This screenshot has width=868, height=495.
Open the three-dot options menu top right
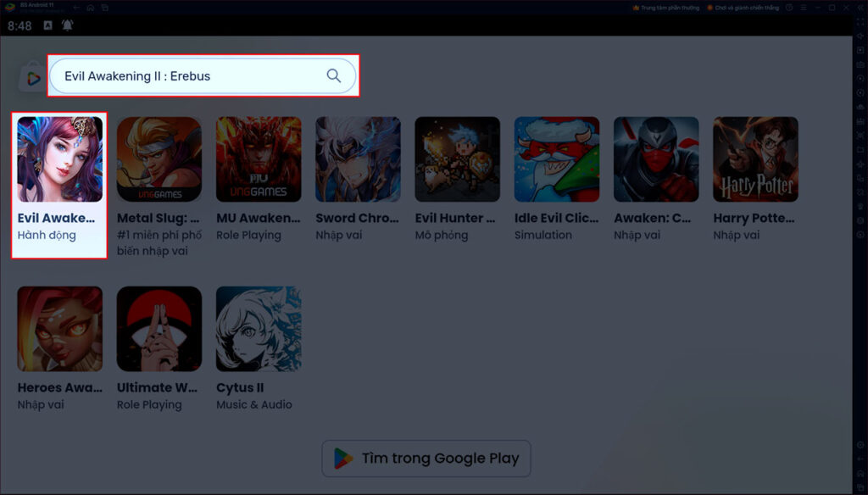pos(789,7)
